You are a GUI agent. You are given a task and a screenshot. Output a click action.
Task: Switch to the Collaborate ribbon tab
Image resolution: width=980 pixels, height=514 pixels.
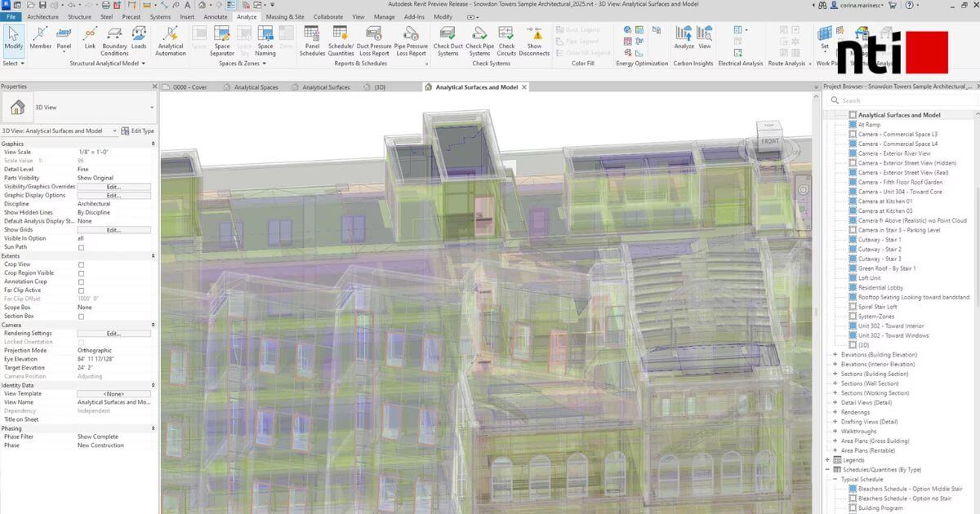click(x=328, y=16)
